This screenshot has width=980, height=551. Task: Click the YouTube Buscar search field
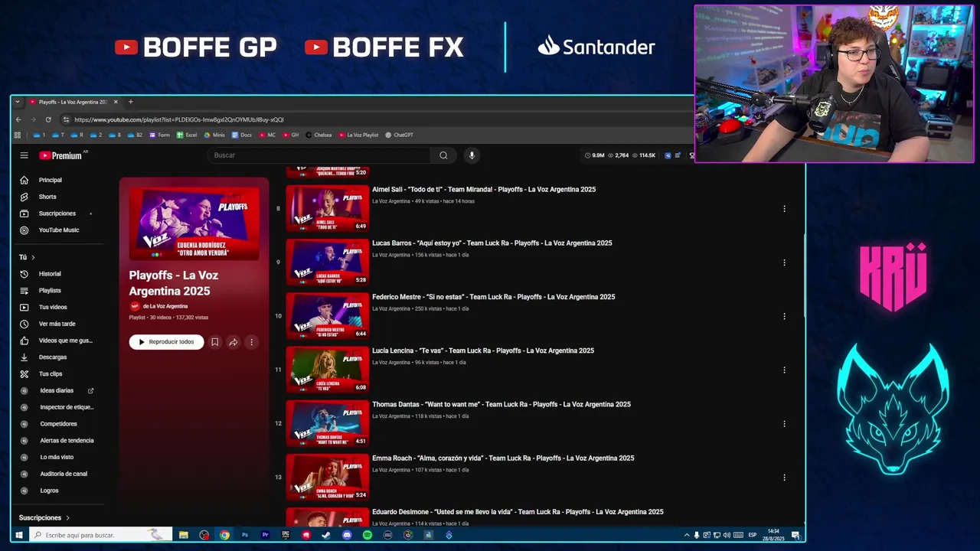coord(320,155)
